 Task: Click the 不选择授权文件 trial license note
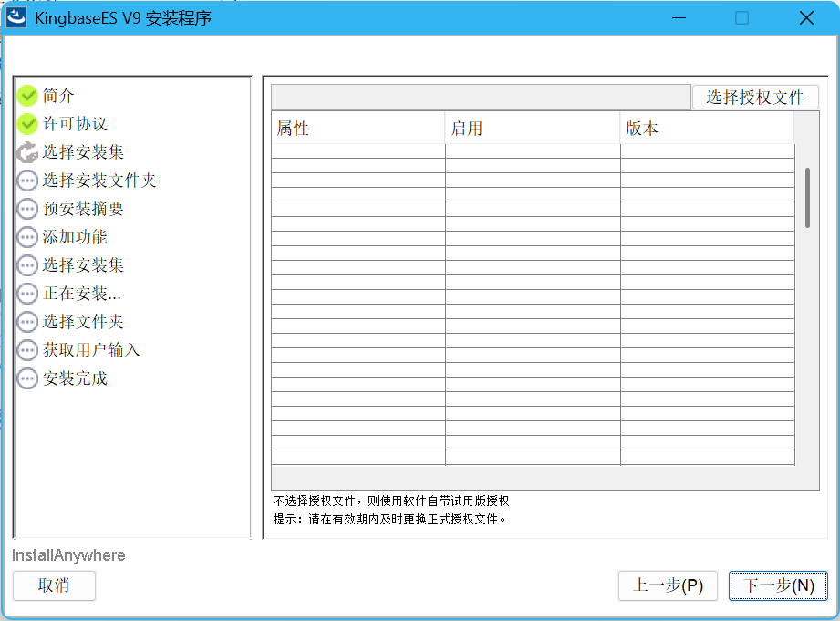coord(391,501)
